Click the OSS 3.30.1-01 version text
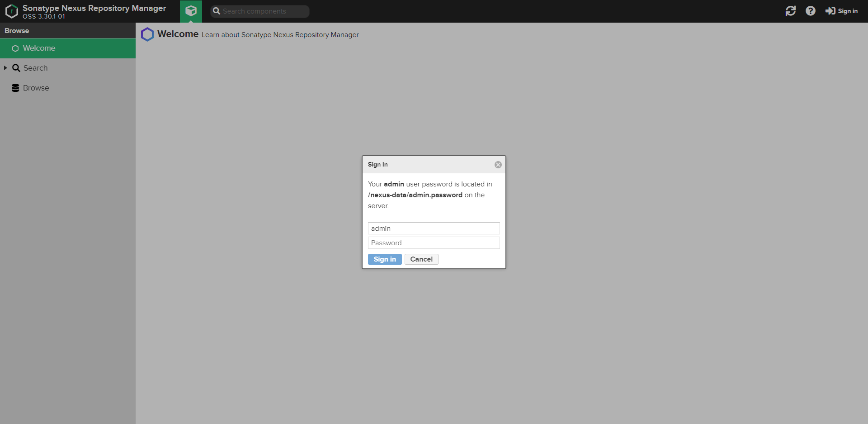The image size is (868, 424). [x=44, y=16]
